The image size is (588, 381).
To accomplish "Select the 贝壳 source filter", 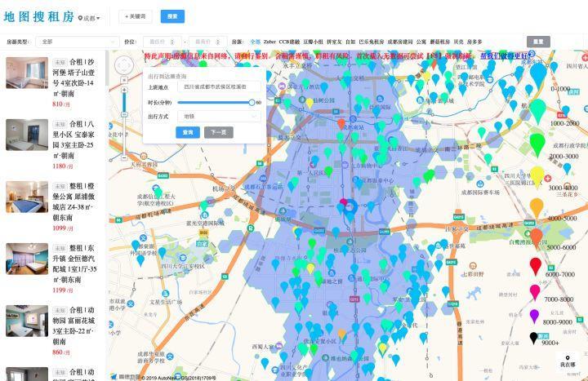I will pos(458,42).
